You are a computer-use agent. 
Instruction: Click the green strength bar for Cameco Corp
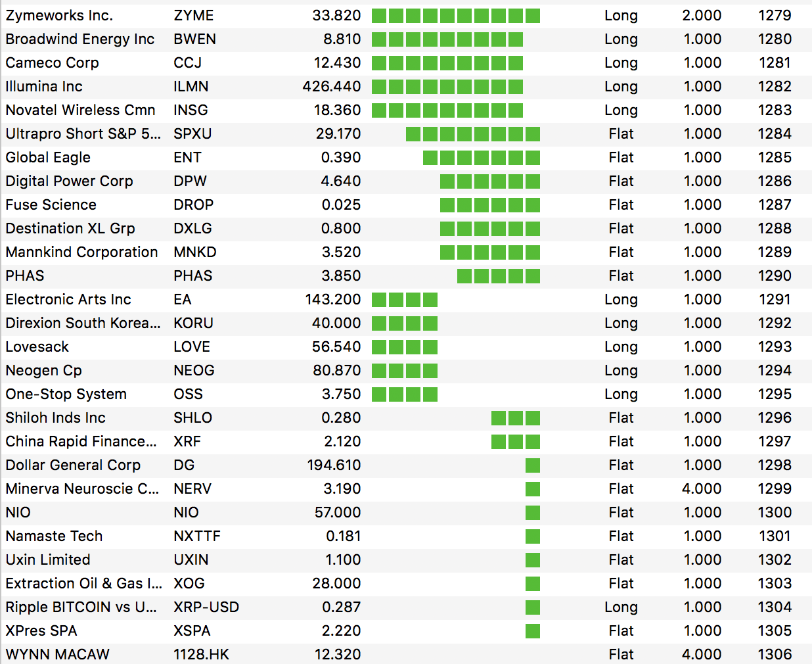point(447,63)
